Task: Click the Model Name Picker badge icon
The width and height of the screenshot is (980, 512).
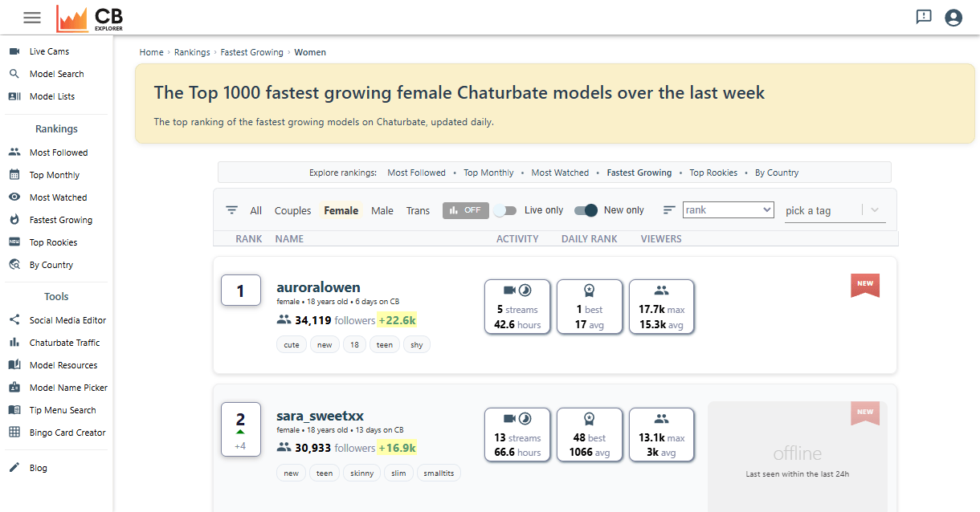Action: click(14, 388)
